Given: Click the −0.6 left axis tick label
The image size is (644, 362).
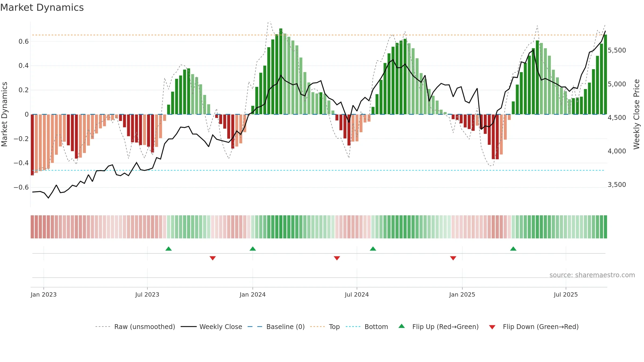Looking at the screenshot, I should point(21,187).
